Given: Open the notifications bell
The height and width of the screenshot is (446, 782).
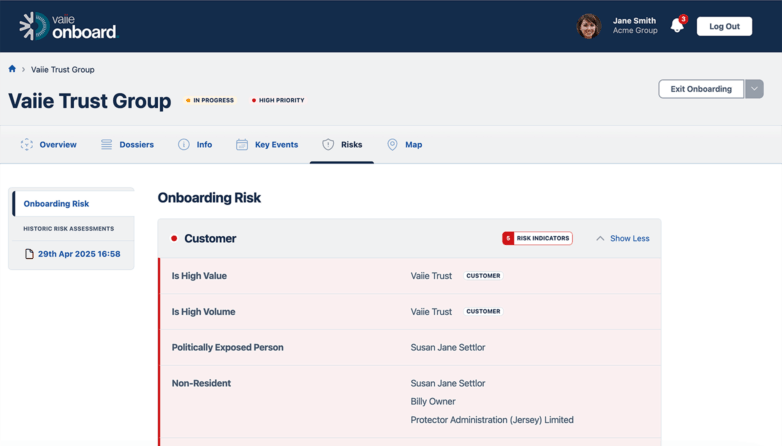Looking at the screenshot, I should click(x=677, y=26).
